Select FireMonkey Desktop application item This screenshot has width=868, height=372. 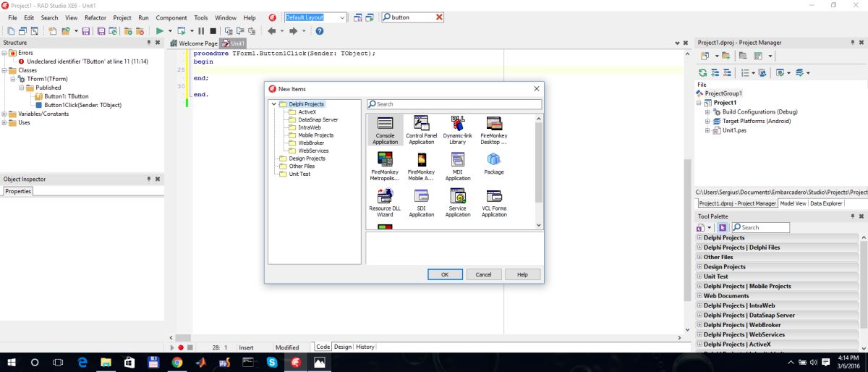[494, 130]
